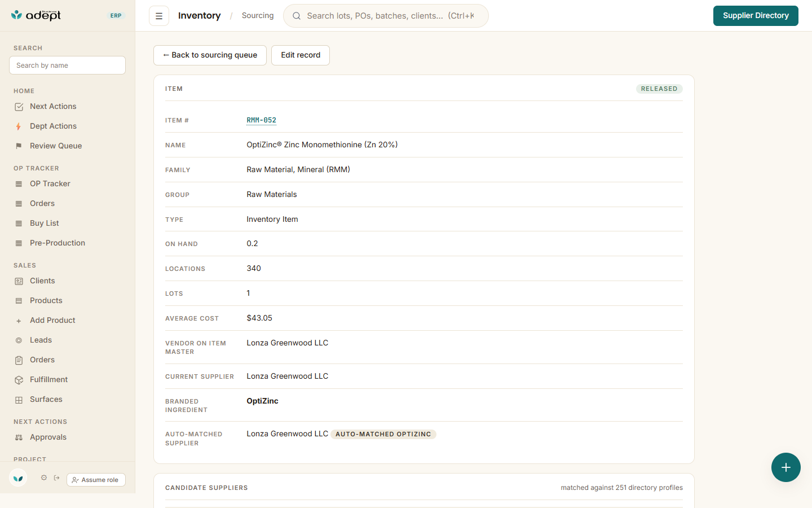
Task: Navigate to Pre-Production
Action: tap(58, 243)
